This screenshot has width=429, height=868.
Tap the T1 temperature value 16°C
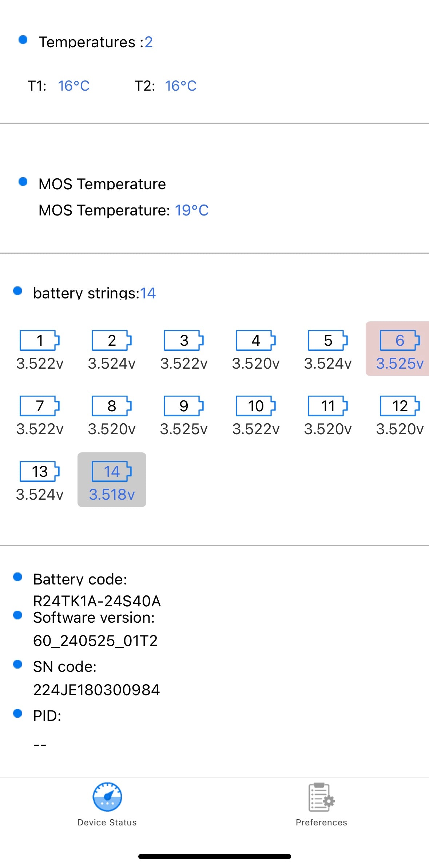click(74, 86)
